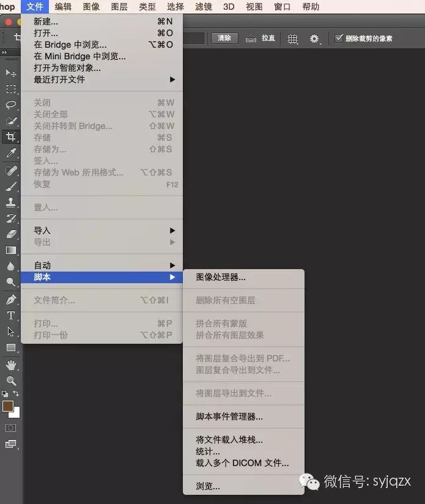The height and width of the screenshot is (504, 425).
Task: Select the Lasso tool
Action: click(11, 105)
